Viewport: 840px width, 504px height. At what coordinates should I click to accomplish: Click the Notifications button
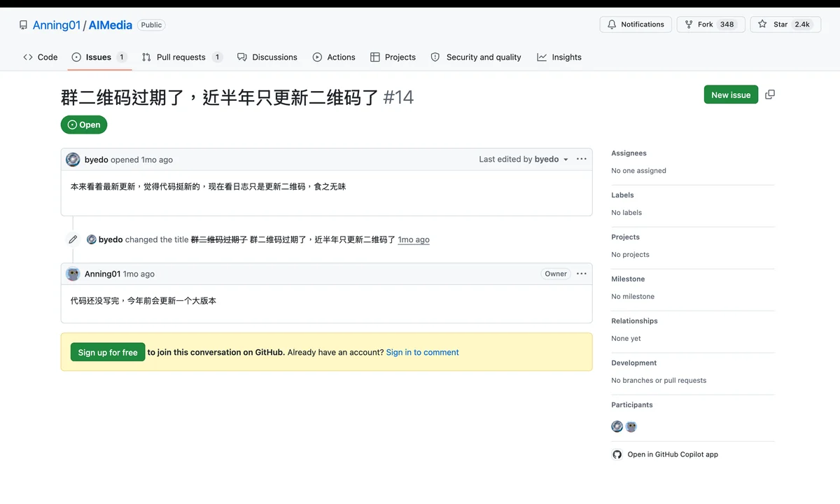(636, 24)
